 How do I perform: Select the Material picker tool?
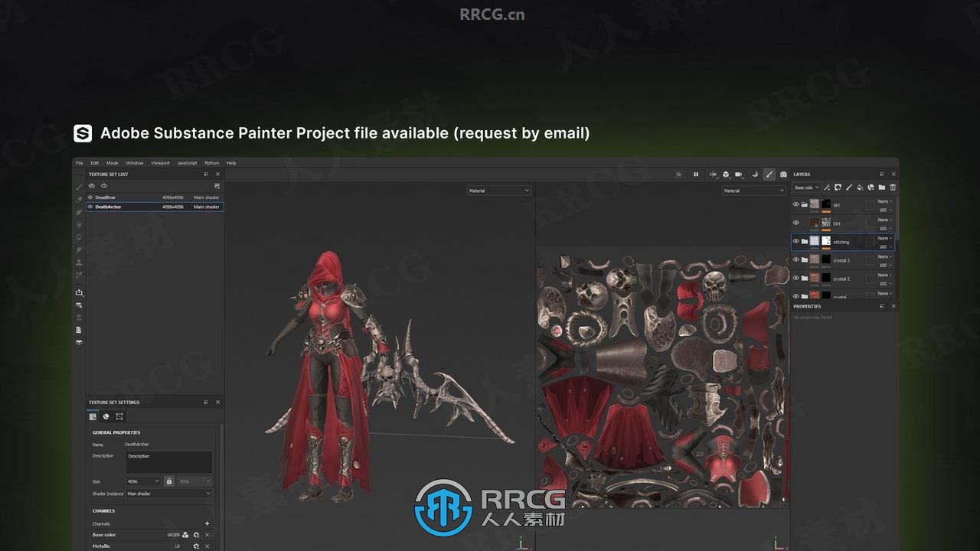(79, 275)
